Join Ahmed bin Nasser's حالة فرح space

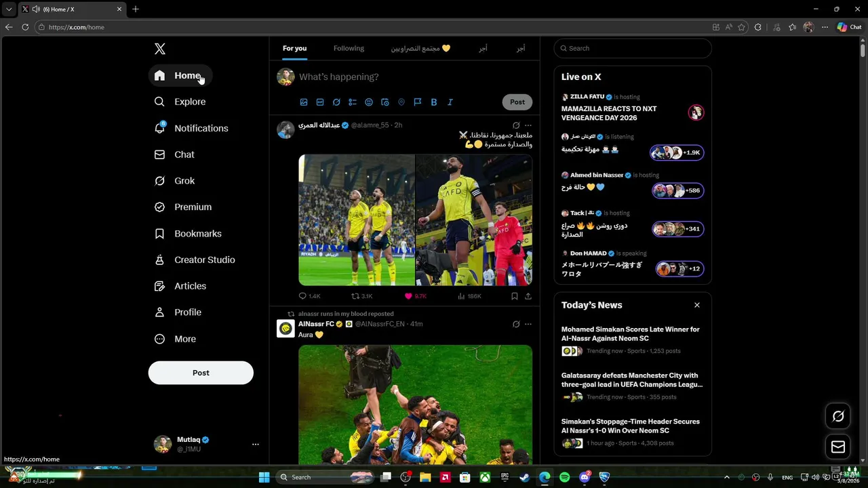[x=633, y=184]
